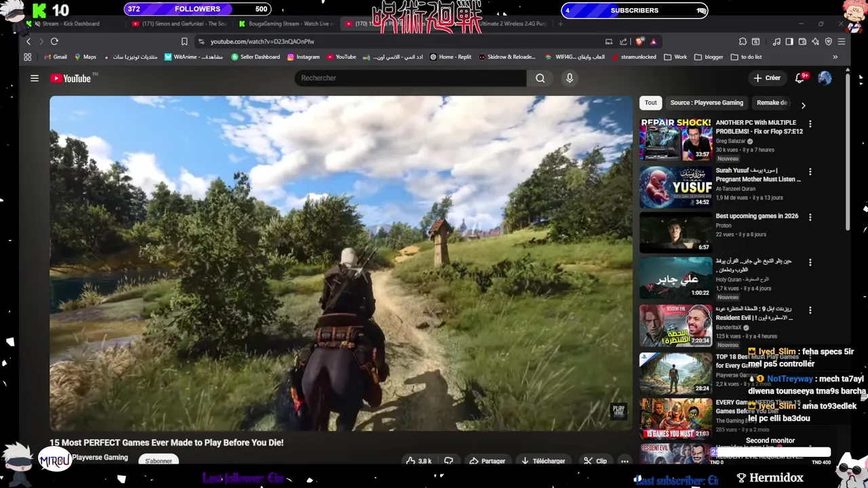Show more bookmarks with the double chevron
This screenshot has height=488, width=868.
pyautogui.click(x=835, y=57)
